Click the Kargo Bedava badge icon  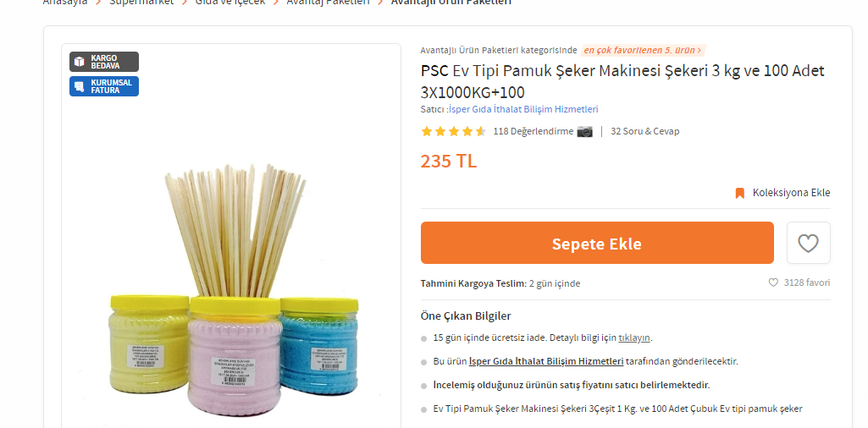[79, 62]
